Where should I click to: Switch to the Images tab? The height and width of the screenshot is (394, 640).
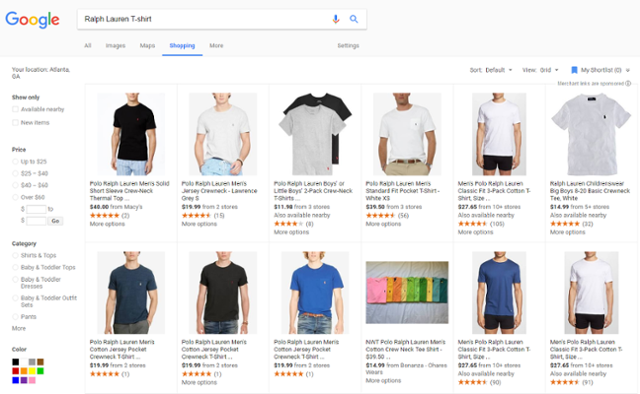pyautogui.click(x=116, y=46)
